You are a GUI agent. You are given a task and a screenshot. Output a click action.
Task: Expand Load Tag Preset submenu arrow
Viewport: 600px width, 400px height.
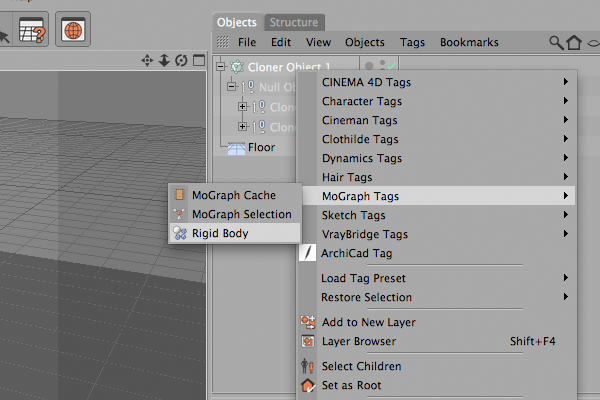click(x=566, y=278)
